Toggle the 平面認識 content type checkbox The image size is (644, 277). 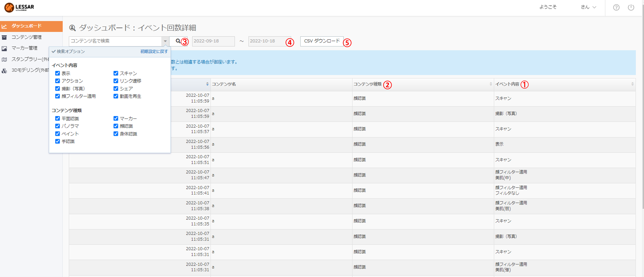[57, 118]
